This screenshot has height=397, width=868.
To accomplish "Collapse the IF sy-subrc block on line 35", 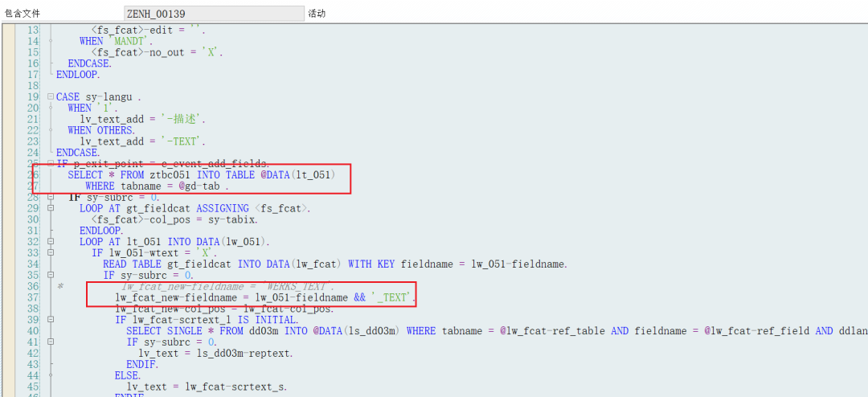I will [51, 275].
